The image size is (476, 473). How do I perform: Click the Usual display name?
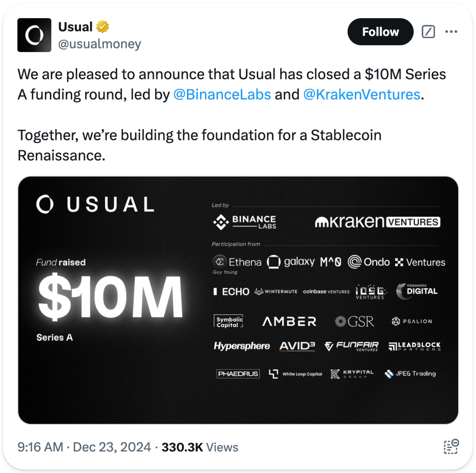coord(75,27)
